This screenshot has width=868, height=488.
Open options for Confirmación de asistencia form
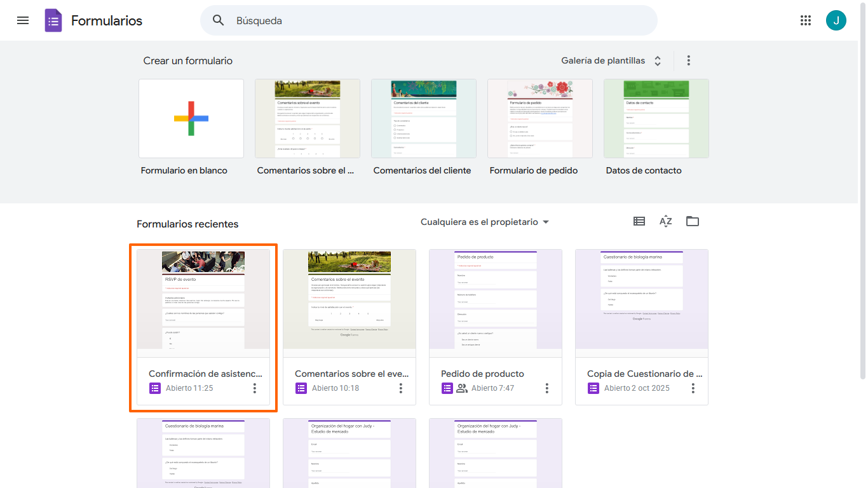(x=255, y=388)
